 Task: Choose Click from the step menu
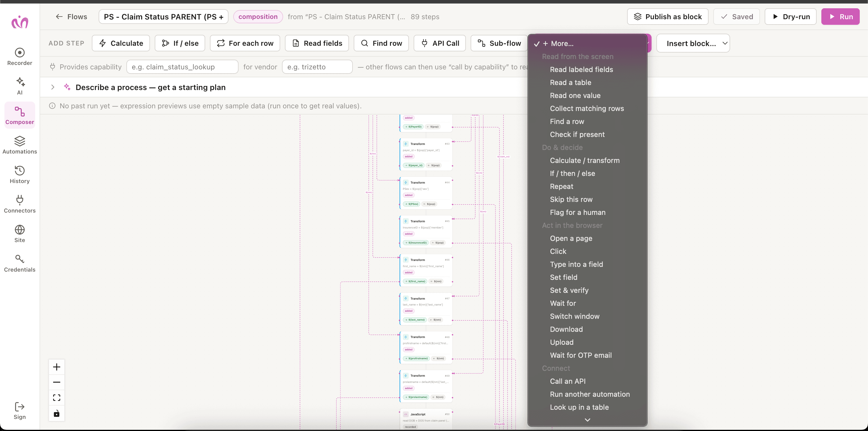(x=587, y=251)
